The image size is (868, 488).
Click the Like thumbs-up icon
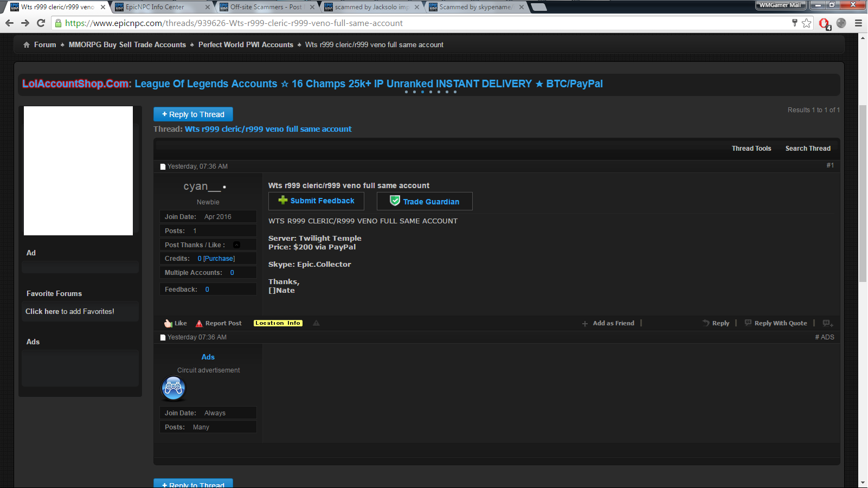(168, 323)
